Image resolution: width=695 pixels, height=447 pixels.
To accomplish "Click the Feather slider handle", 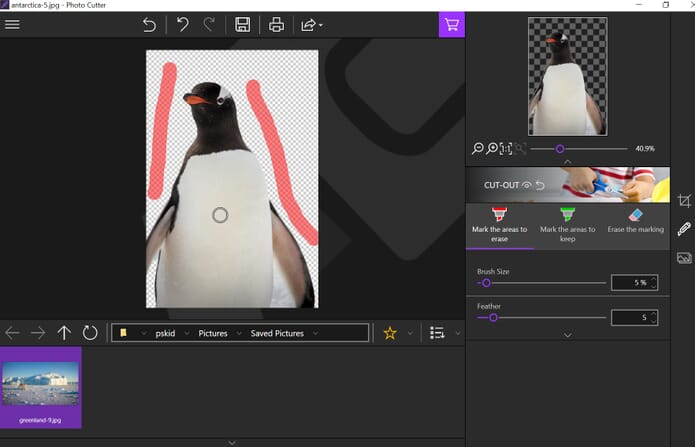I will coord(493,318).
